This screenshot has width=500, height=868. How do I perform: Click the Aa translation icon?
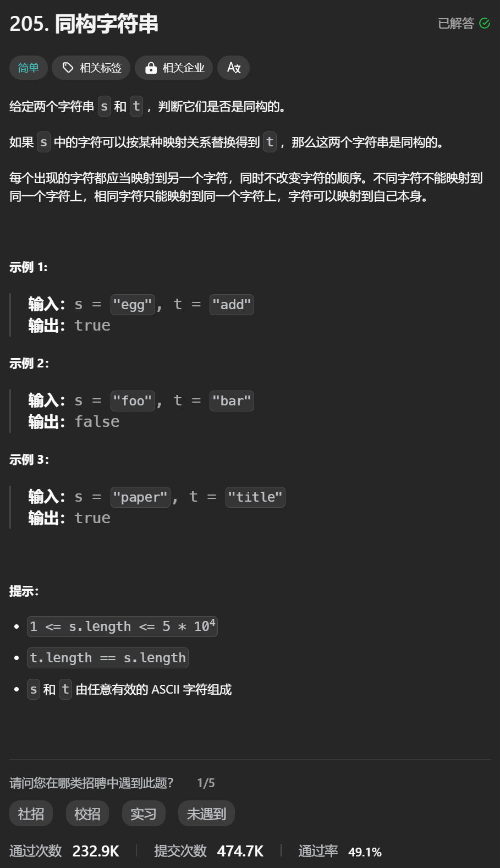pyautogui.click(x=233, y=68)
